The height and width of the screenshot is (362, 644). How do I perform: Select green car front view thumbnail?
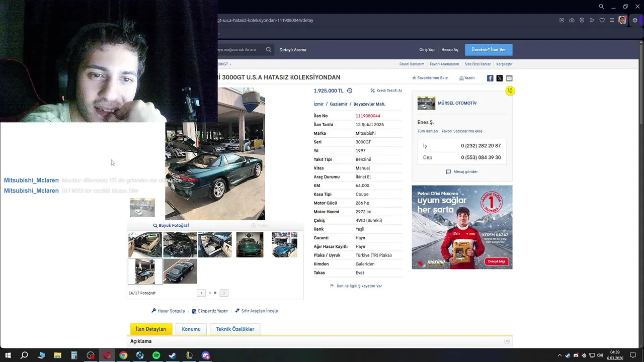[x=250, y=245]
